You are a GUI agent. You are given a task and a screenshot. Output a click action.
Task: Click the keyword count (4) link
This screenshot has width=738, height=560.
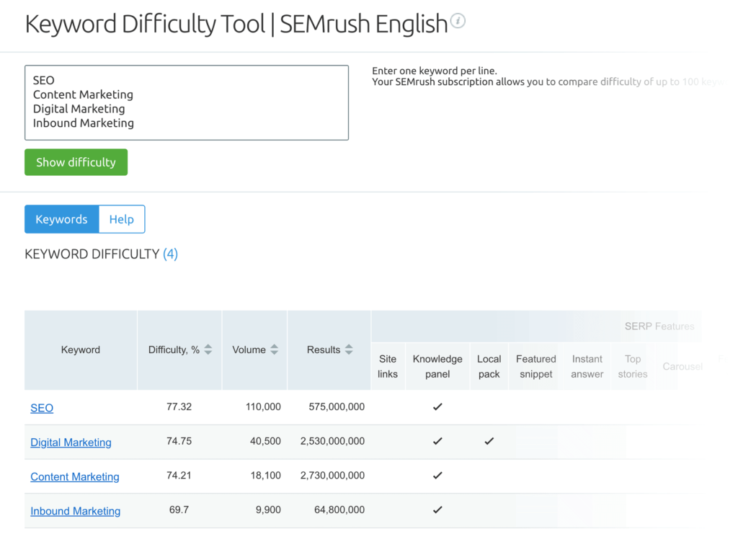coord(171,254)
